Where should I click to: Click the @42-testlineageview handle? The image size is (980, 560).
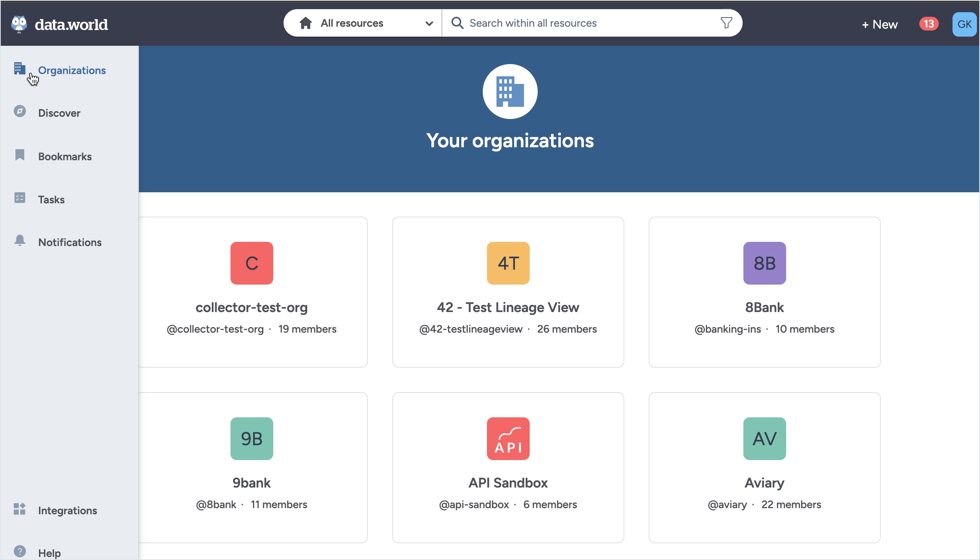point(471,329)
